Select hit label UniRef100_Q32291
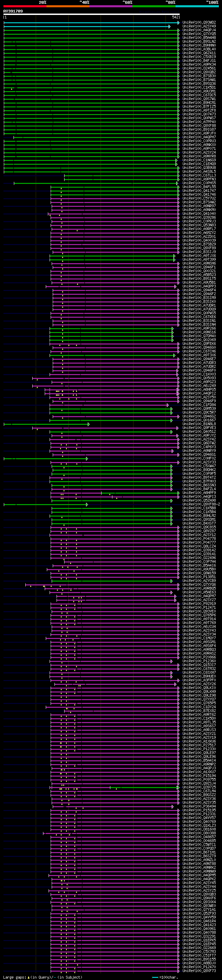Viewport: 222px width, 980px height. (x=199, y=937)
